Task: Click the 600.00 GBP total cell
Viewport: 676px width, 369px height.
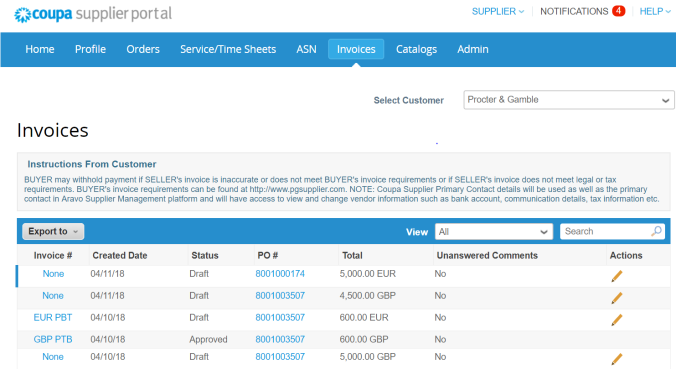Action: 364,340
